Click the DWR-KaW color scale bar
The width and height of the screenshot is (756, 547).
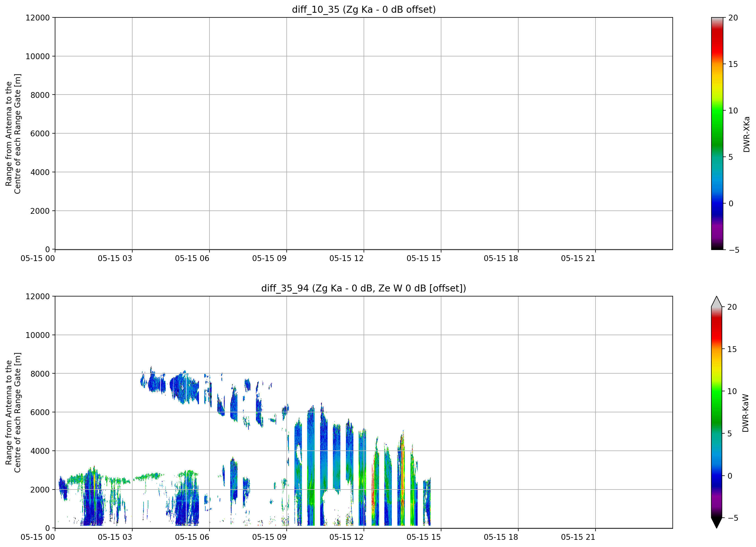click(716, 412)
